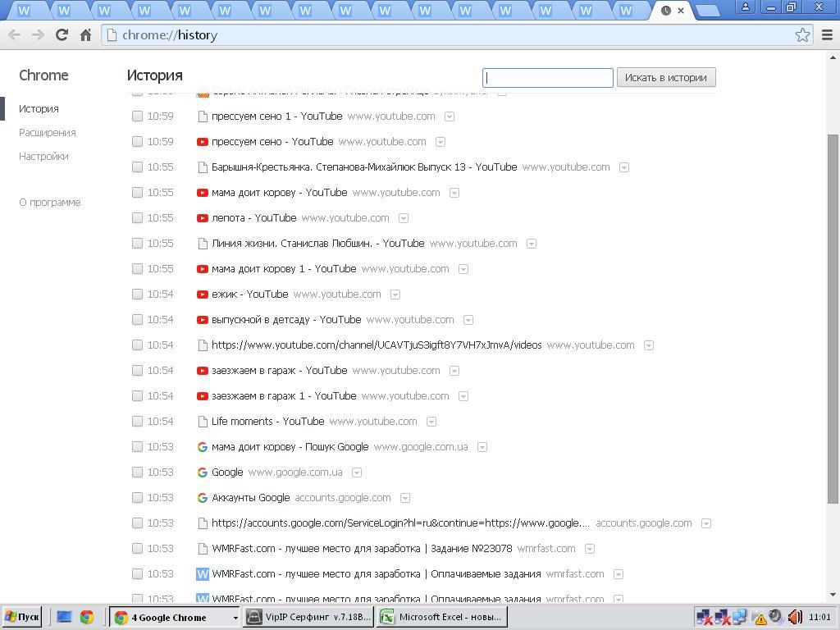Click the vertical scrollbar thumb
Image resolution: width=840 pixels, height=630 pixels.
tap(833, 319)
